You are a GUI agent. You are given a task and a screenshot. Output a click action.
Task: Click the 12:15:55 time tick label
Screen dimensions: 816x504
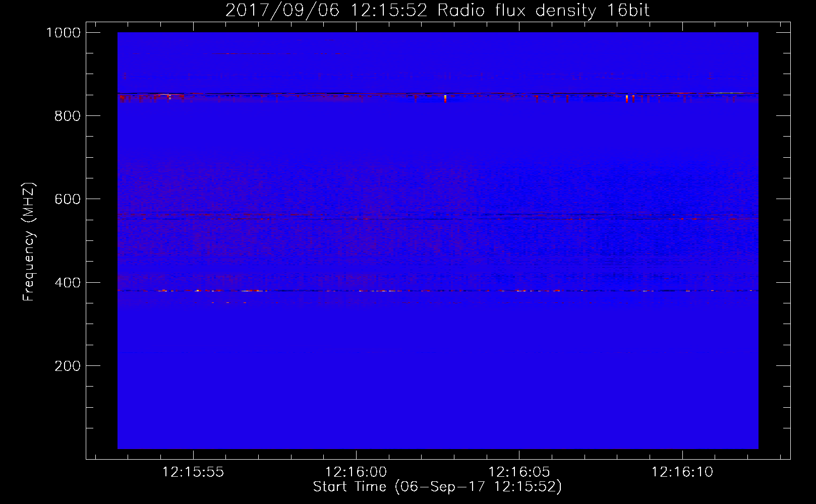coord(193,472)
